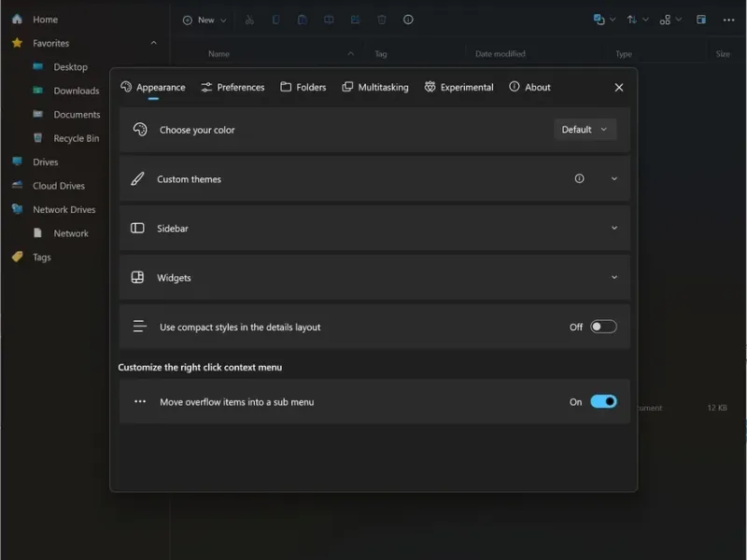This screenshot has height=560, width=747.
Task: Sort by the Date modified column header
Action: [500, 54]
